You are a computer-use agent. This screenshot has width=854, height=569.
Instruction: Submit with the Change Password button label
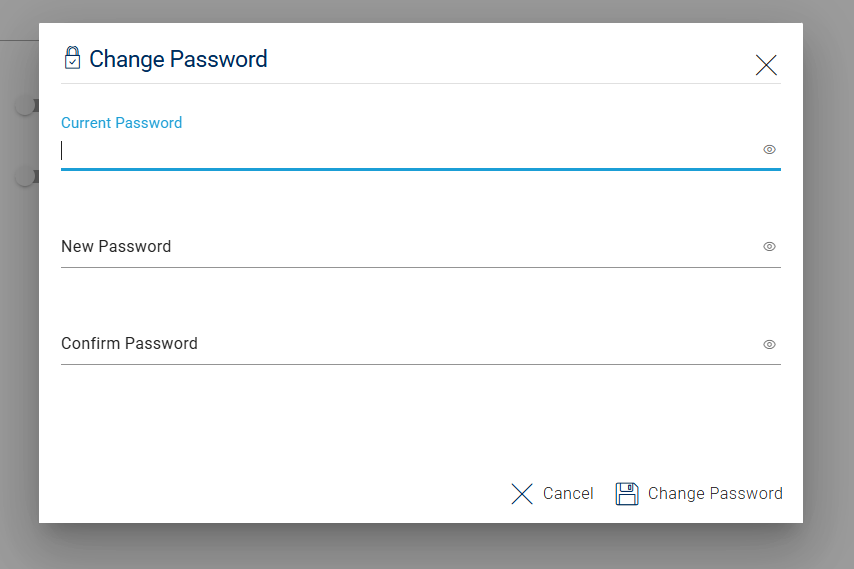(x=715, y=493)
